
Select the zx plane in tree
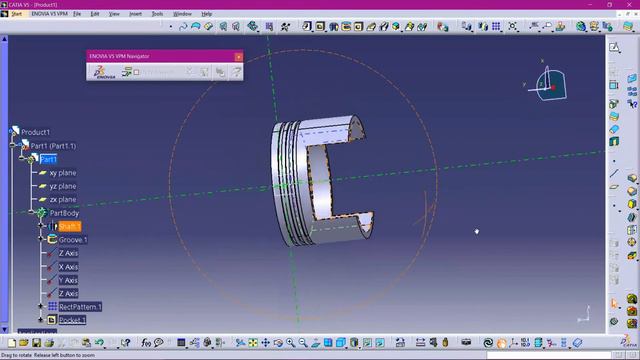click(63, 200)
